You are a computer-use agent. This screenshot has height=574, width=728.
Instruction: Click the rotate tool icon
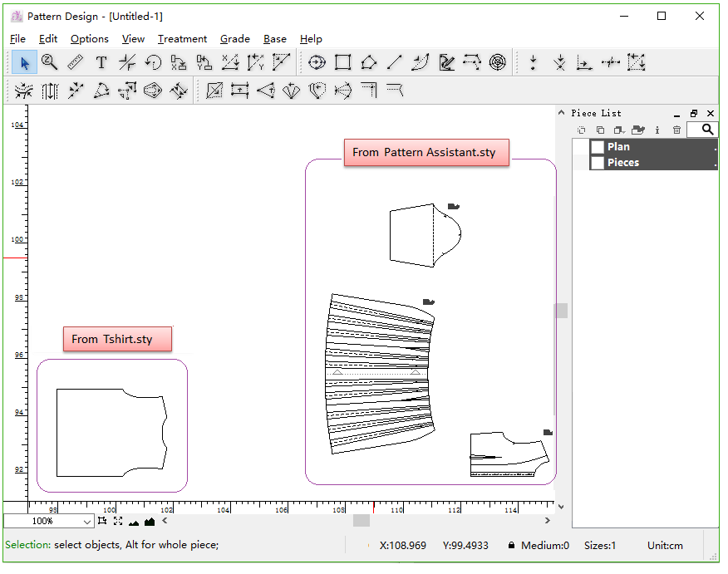[153, 62]
